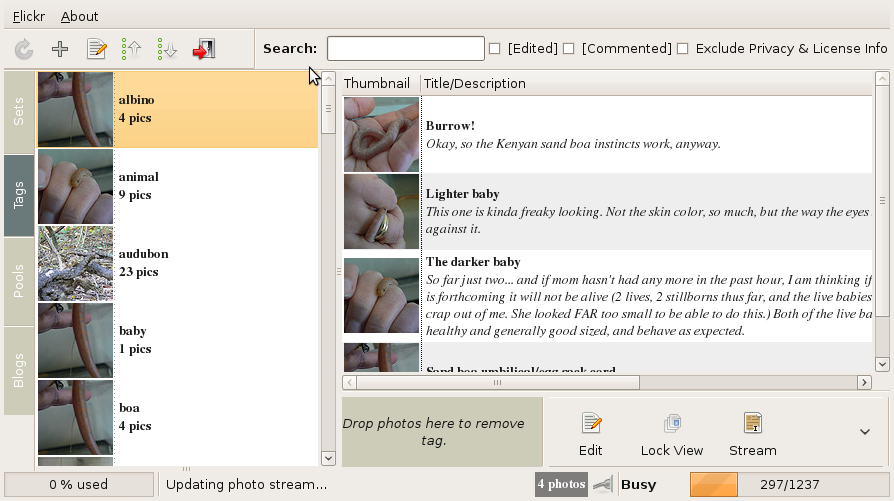Click the Stream icon button
This screenshot has width=894, height=501.
[x=753, y=423]
